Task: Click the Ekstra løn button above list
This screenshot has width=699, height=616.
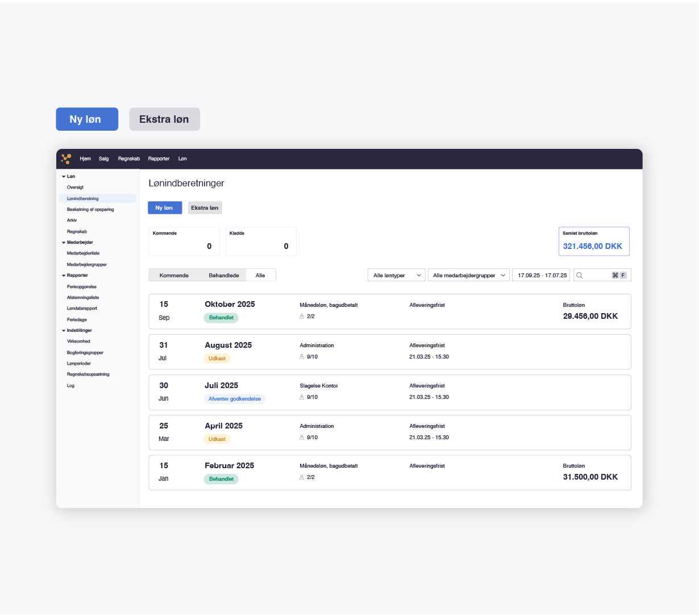Action: pyautogui.click(x=205, y=208)
